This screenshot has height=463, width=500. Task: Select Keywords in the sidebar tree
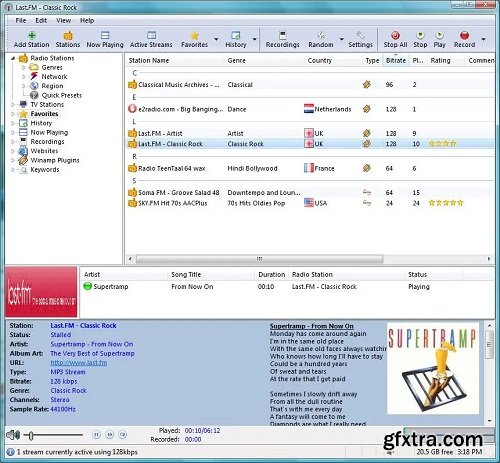[45, 170]
